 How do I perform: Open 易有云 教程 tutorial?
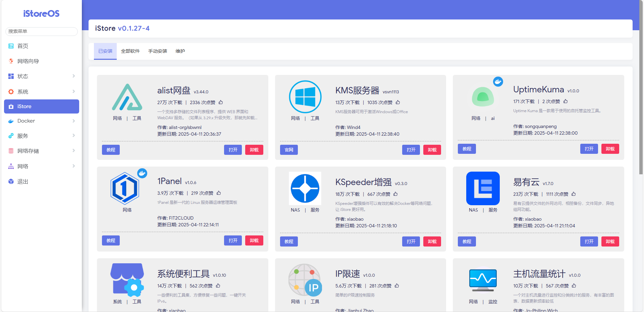(x=467, y=241)
